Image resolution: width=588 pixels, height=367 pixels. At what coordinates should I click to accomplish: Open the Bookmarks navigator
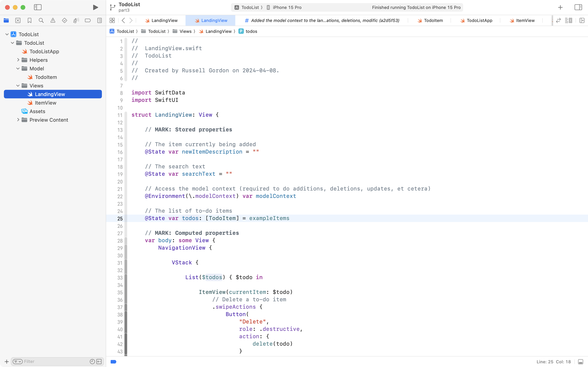(30, 20)
